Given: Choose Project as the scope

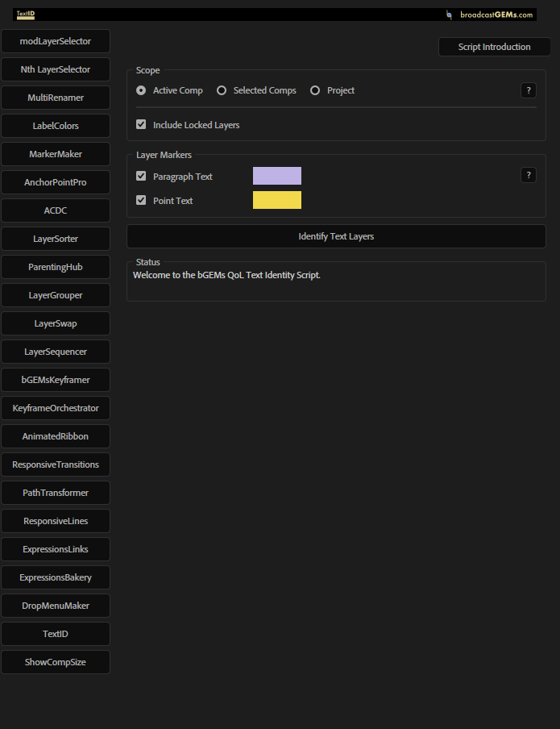Looking at the screenshot, I should pos(315,90).
